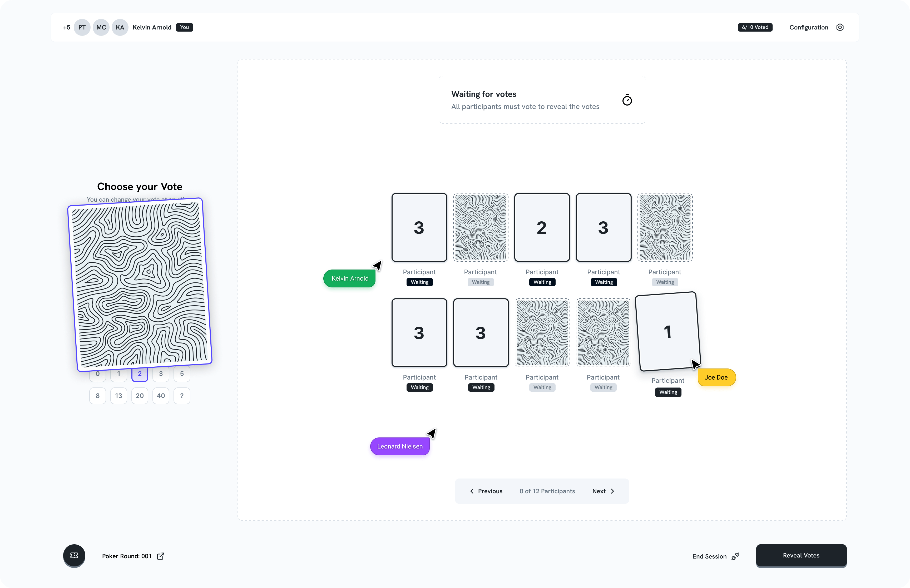Click the End Session link
Screen dimensions: 910x588
coord(709,556)
